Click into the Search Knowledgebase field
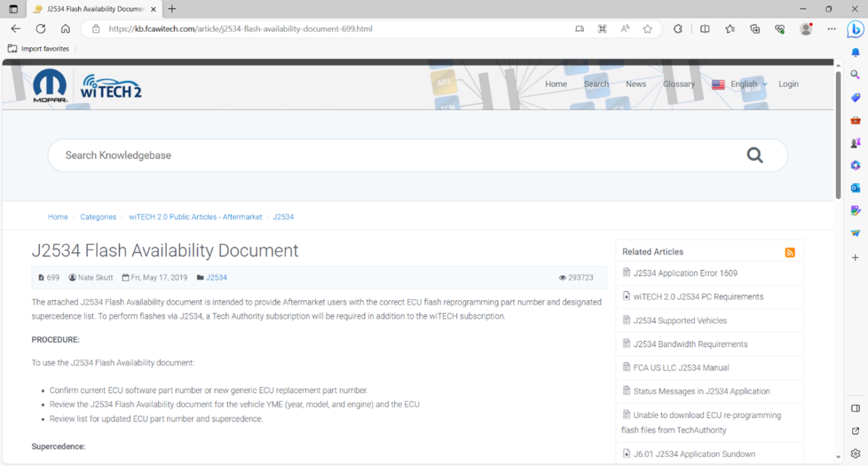Viewport: 868px width, 466px height. point(395,155)
